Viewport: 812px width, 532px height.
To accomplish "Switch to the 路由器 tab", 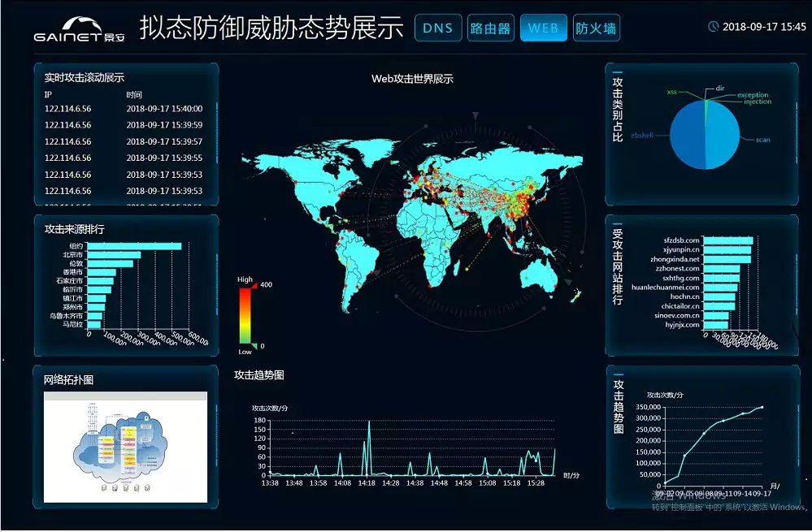I will tap(490, 28).
